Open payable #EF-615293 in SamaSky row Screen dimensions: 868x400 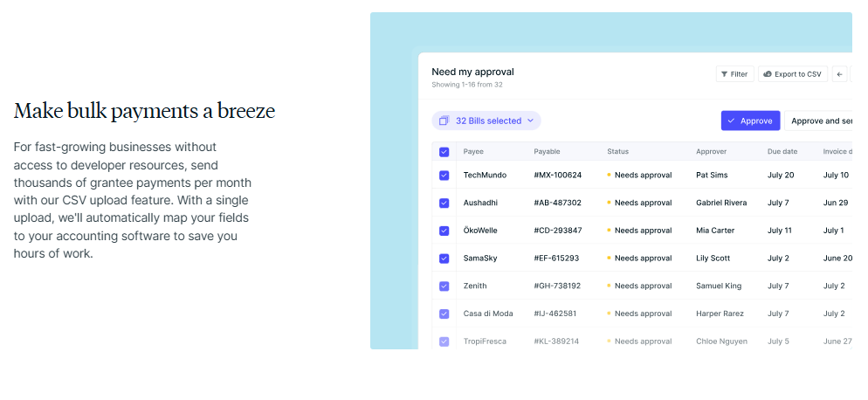click(556, 259)
